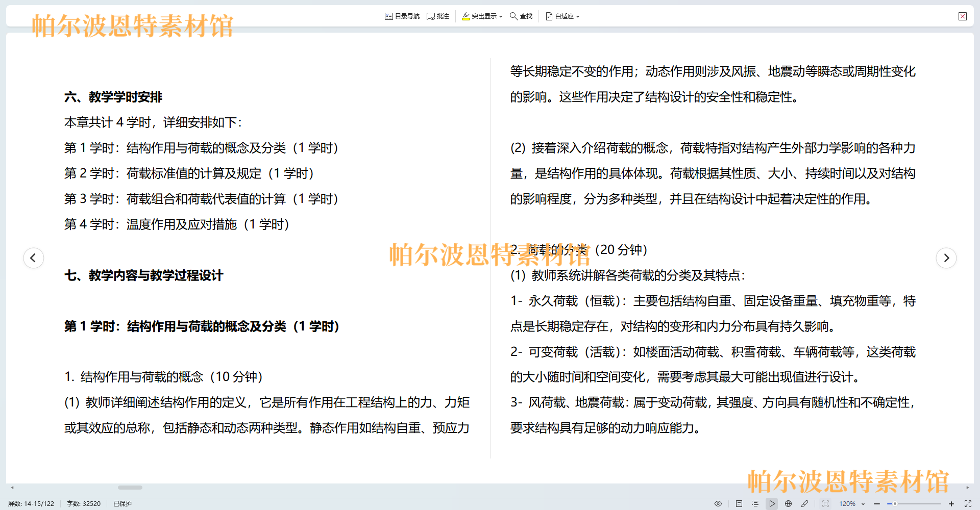Click the zoom slider handle

point(895,503)
